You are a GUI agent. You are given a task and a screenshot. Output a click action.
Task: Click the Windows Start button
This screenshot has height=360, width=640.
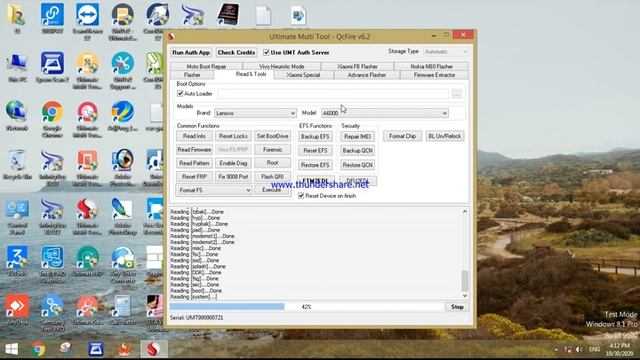tap(11, 349)
